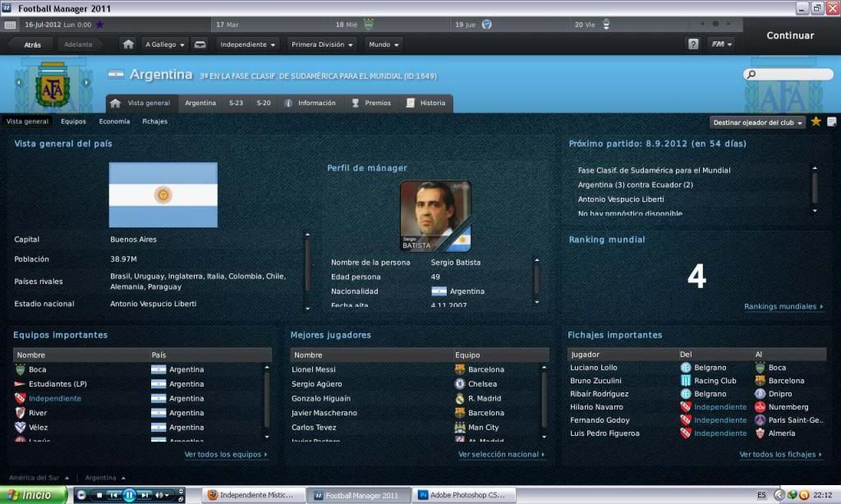
Task: Open the Primera División dropdown
Action: 322,44
